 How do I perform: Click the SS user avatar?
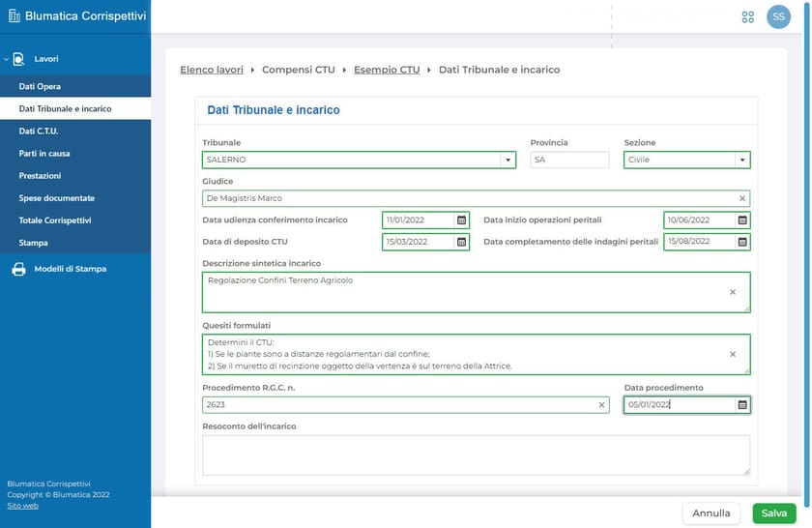pos(778,16)
